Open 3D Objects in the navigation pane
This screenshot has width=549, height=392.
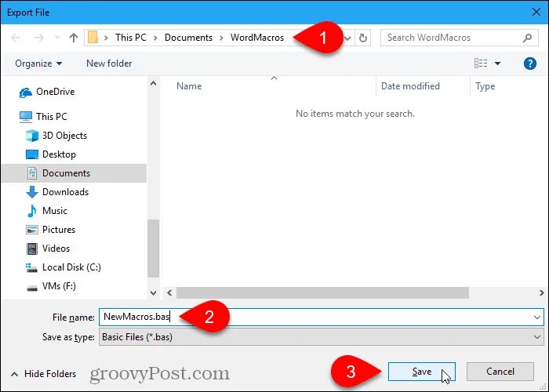click(x=56, y=136)
